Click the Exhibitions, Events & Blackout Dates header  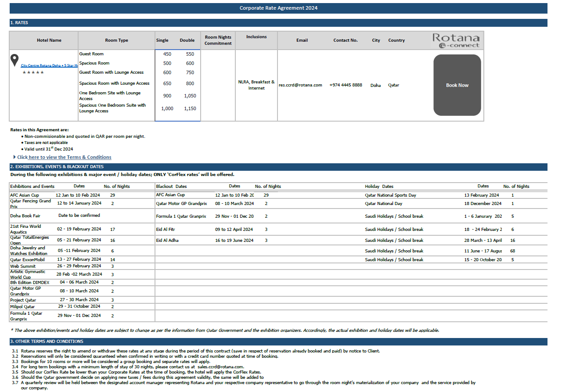click(57, 167)
